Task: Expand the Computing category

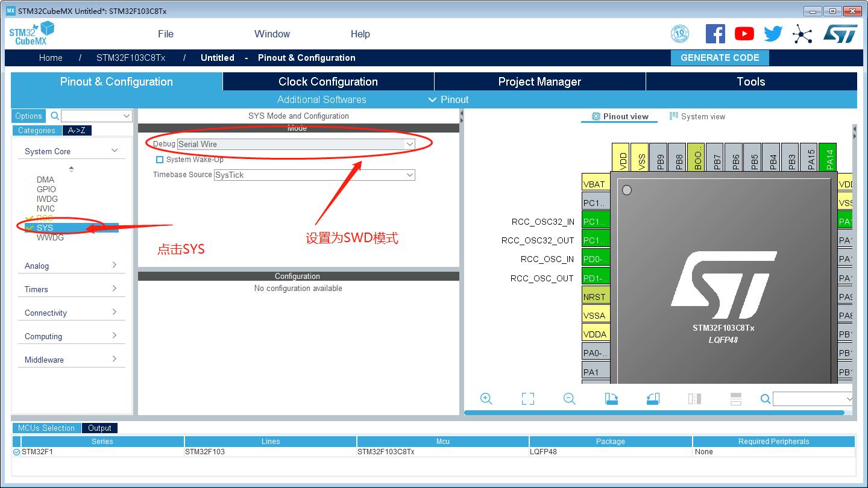Action: click(x=115, y=336)
